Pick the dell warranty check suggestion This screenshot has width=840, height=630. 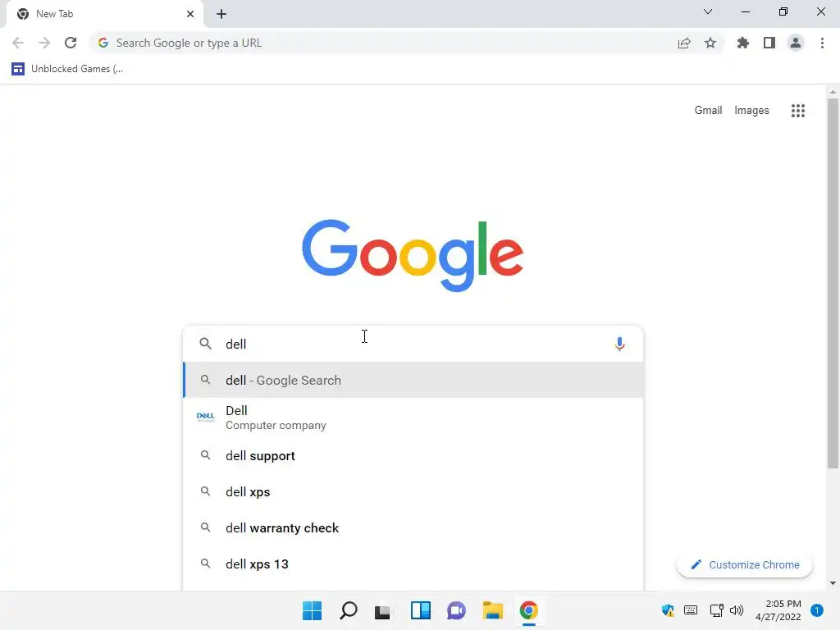point(413,527)
